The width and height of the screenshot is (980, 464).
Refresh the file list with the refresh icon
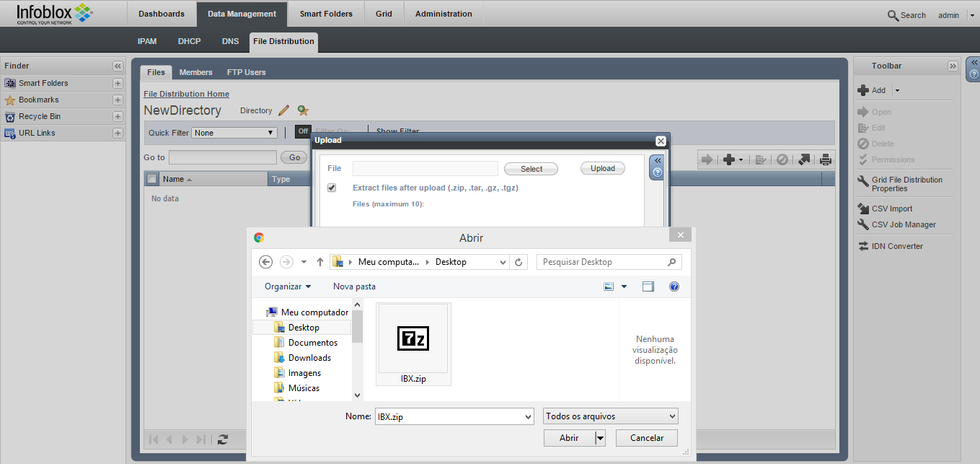click(x=222, y=439)
